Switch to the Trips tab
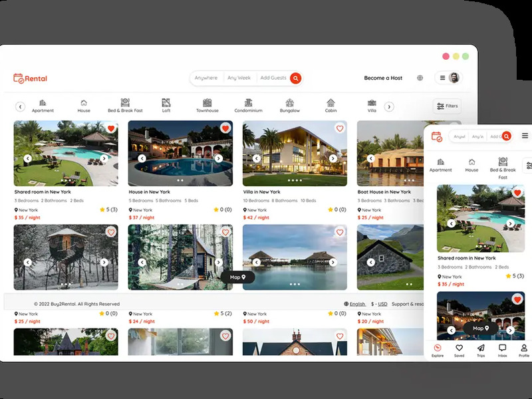 tap(481, 350)
